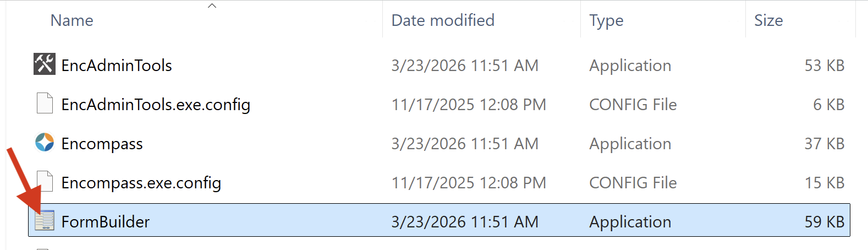This screenshot has width=868, height=250.
Task: Sort files by the Type column
Action: pyautogui.click(x=606, y=20)
